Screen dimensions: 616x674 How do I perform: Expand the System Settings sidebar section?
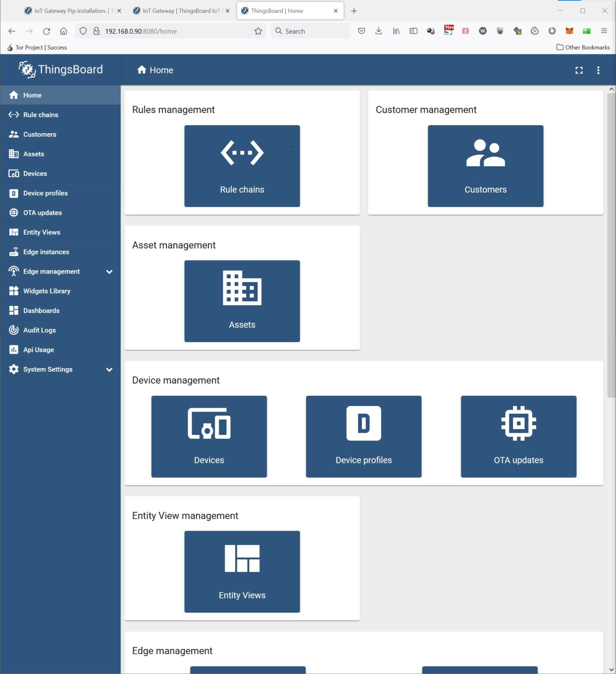coord(109,369)
